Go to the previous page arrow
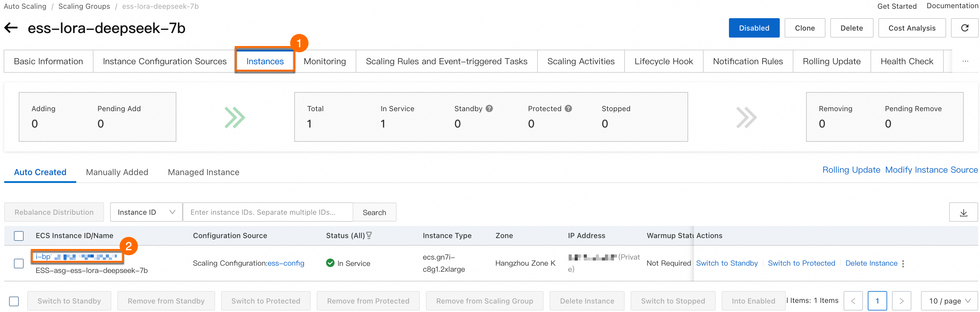 [x=853, y=301]
